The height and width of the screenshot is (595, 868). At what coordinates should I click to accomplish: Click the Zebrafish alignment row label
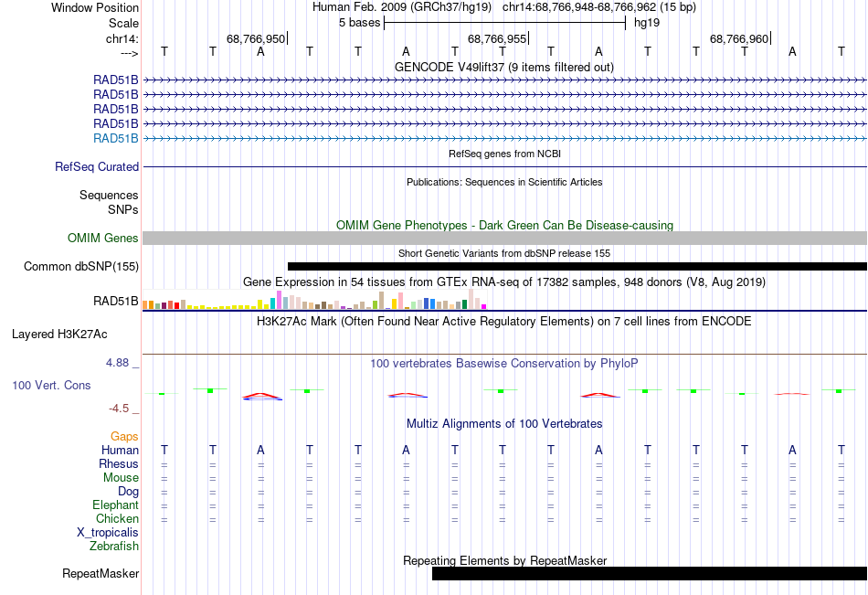[114, 546]
